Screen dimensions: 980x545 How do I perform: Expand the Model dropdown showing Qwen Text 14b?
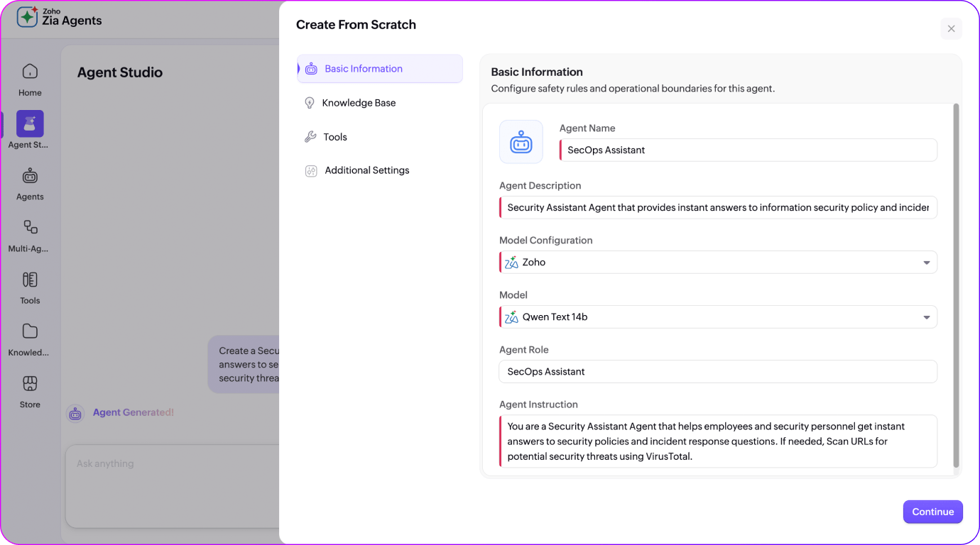pyautogui.click(x=718, y=316)
